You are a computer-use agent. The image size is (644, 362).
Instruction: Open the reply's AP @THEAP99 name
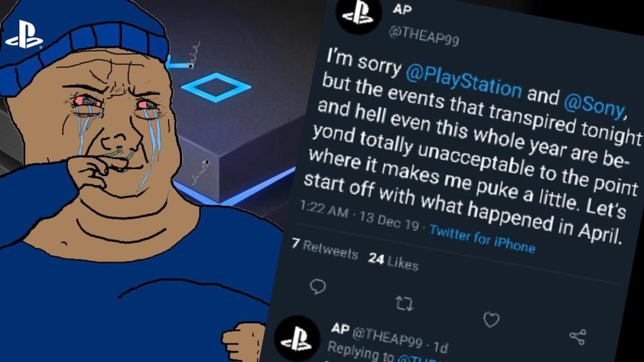[377, 335]
